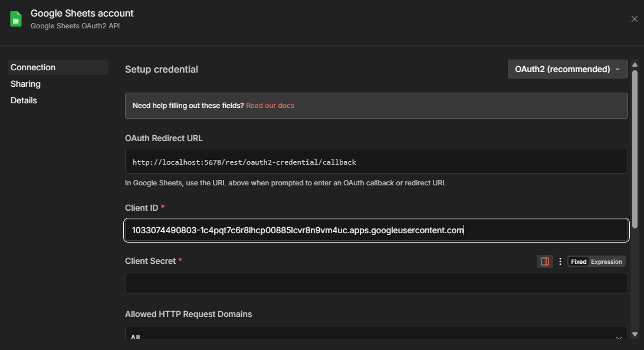Image resolution: width=644 pixels, height=350 pixels.
Task: Switch Client Secret to Expression mode
Action: pos(606,261)
